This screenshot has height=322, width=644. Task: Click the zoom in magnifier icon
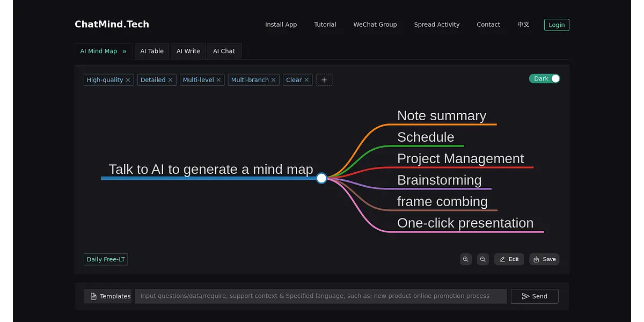pyautogui.click(x=465, y=259)
